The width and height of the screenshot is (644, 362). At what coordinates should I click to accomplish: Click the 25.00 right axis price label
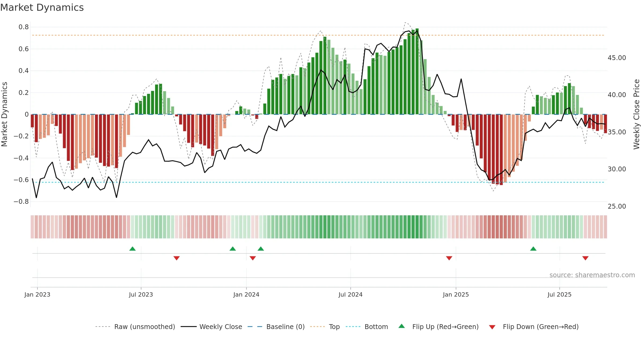(x=617, y=206)
